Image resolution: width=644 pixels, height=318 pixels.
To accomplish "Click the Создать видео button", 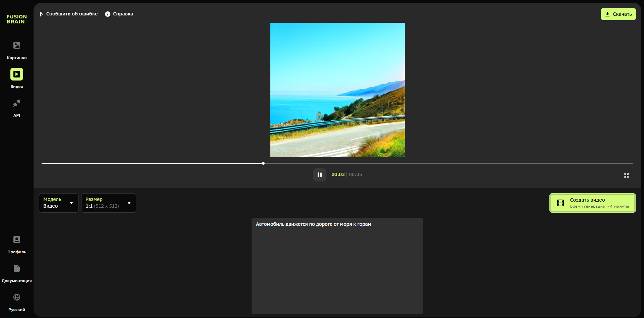I will tap(592, 203).
